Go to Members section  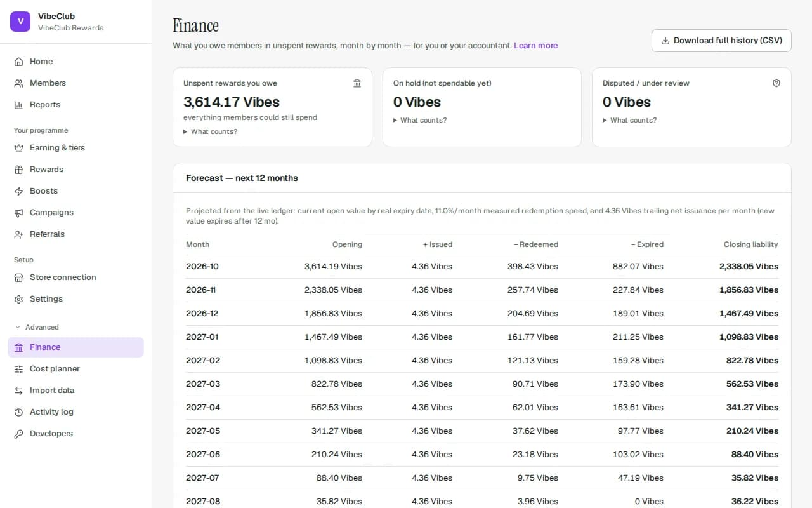[x=75, y=83]
